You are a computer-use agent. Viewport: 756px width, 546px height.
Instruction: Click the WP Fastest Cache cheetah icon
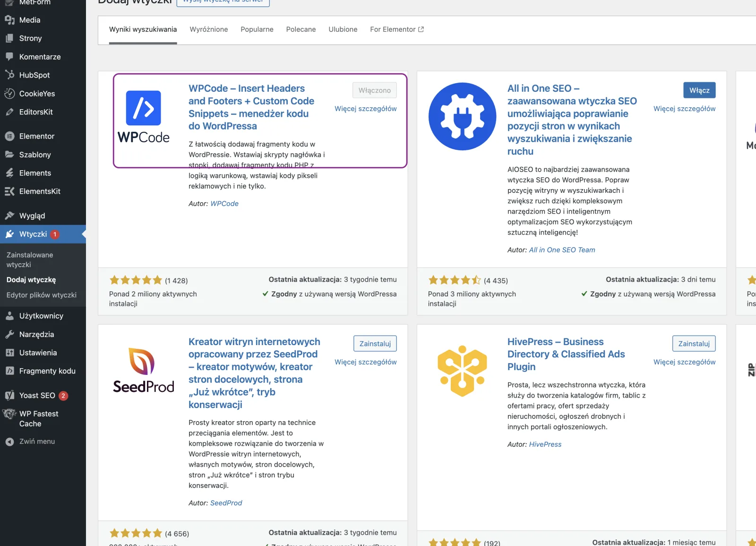[x=9, y=414]
